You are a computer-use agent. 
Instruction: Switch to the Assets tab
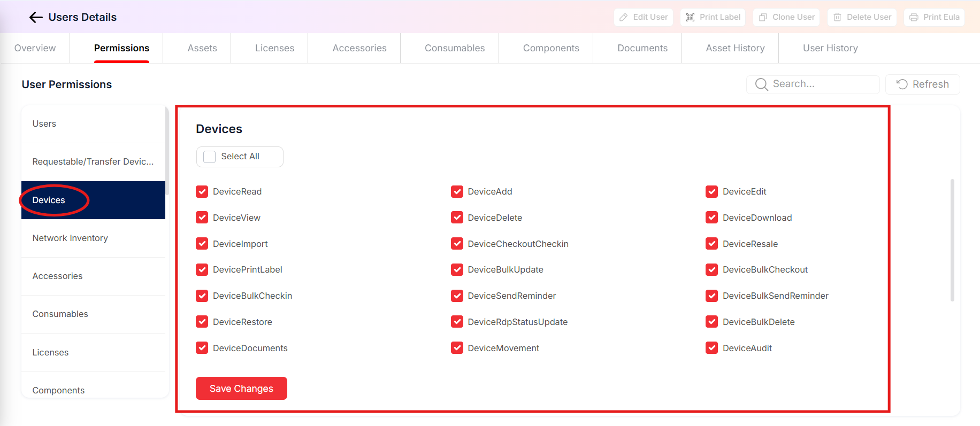(202, 48)
